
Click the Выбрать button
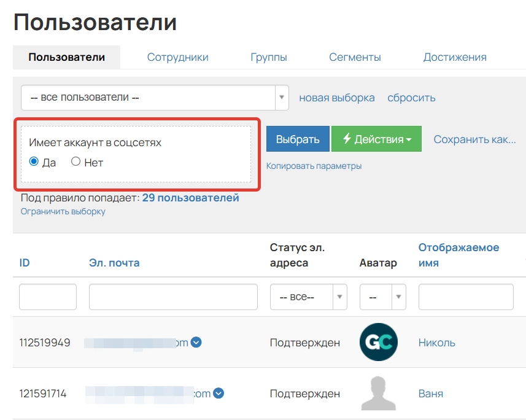[298, 139]
